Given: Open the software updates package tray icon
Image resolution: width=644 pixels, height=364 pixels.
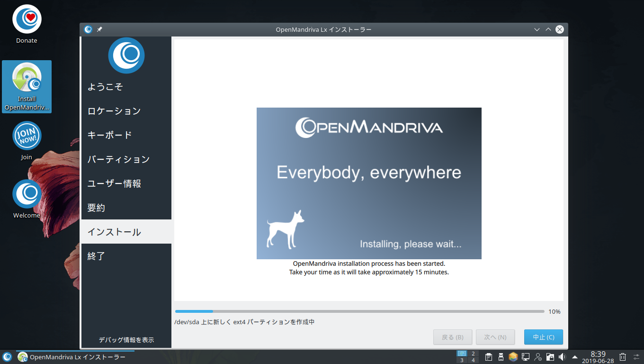Looking at the screenshot, I should [x=513, y=357].
